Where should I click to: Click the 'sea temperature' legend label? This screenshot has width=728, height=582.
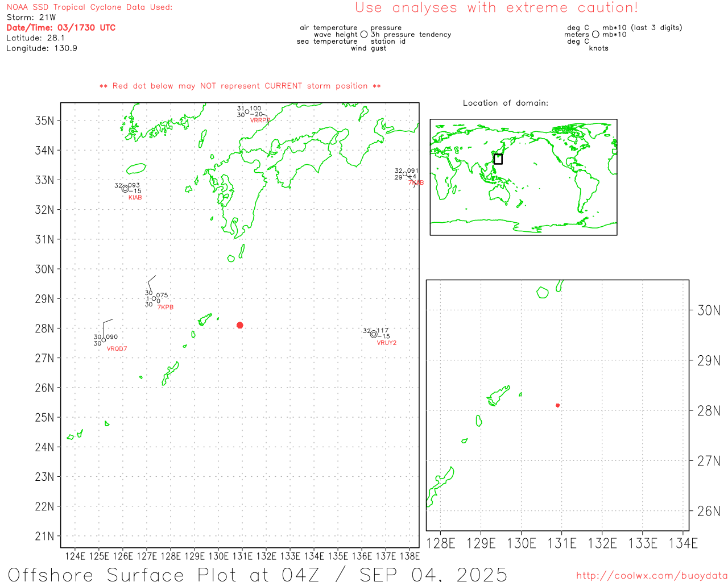coord(327,41)
